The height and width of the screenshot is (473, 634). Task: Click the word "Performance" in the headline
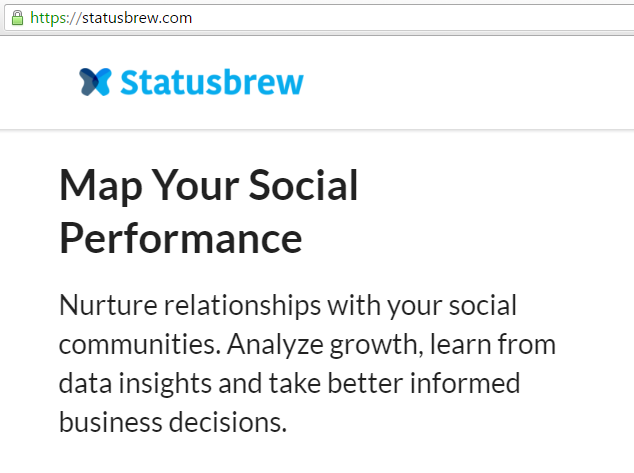181,239
